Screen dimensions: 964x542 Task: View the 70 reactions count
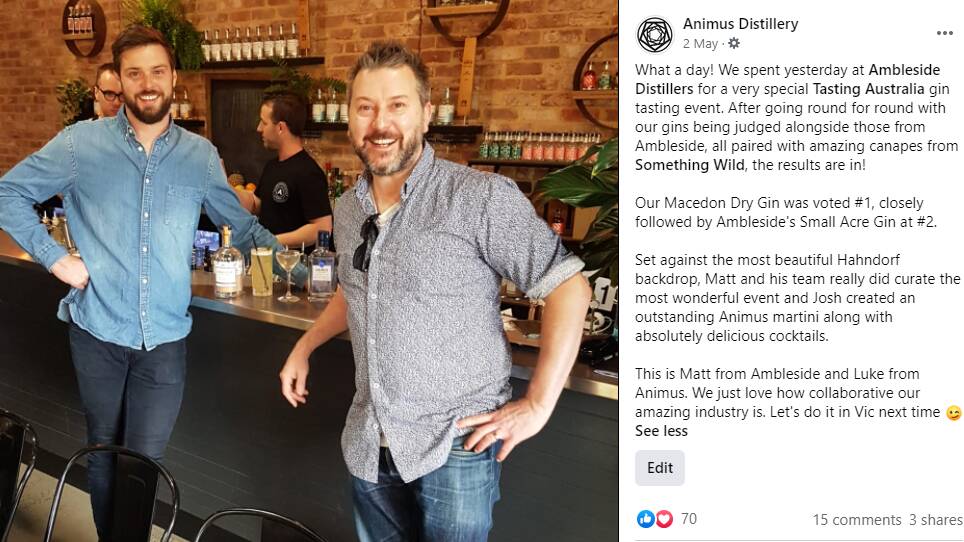[x=689, y=519]
